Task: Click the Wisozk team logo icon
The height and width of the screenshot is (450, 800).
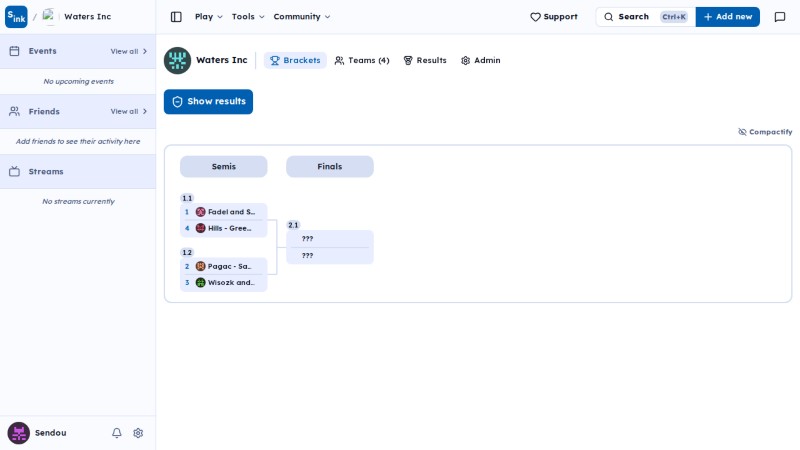Action: click(201, 283)
